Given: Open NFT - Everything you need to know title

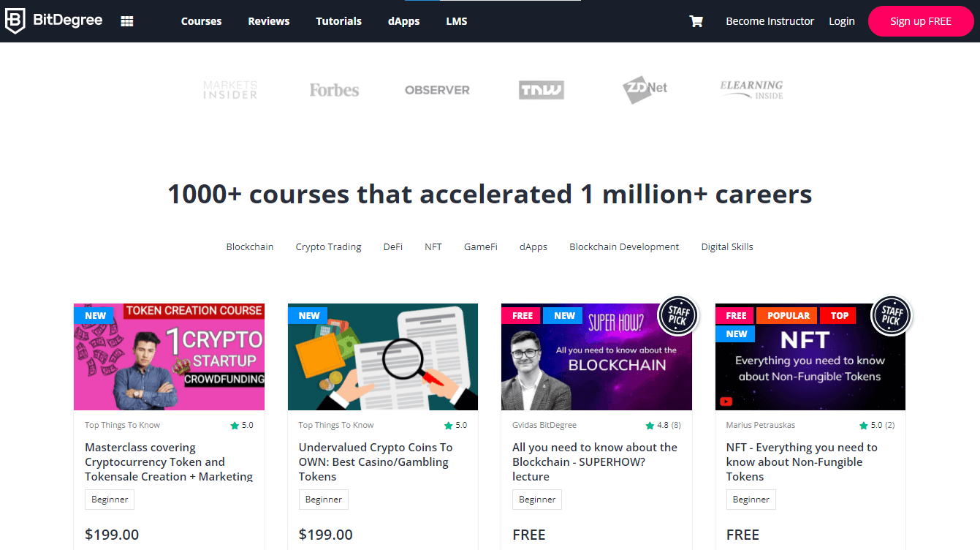Looking at the screenshot, I should [802, 462].
